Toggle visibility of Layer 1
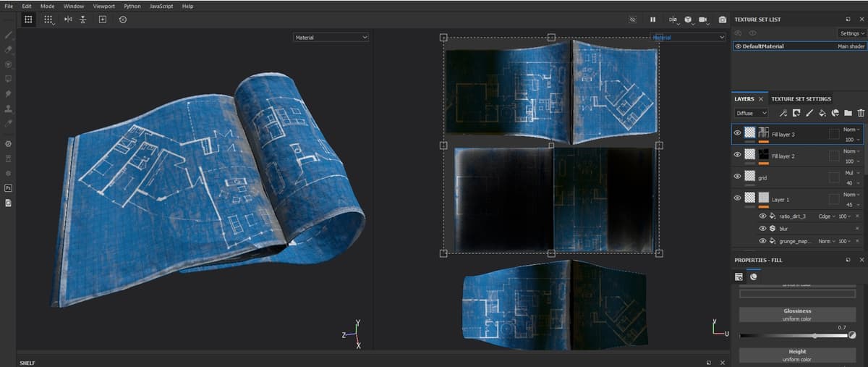This screenshot has height=367, width=868. tap(738, 198)
